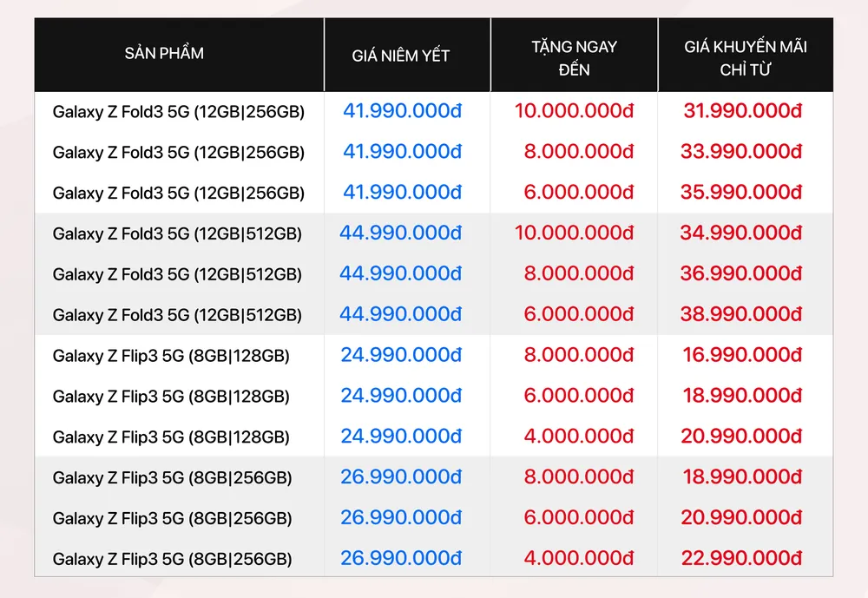Select the 34.990.000đ promotional price
The height and width of the screenshot is (598, 868).
(x=740, y=233)
